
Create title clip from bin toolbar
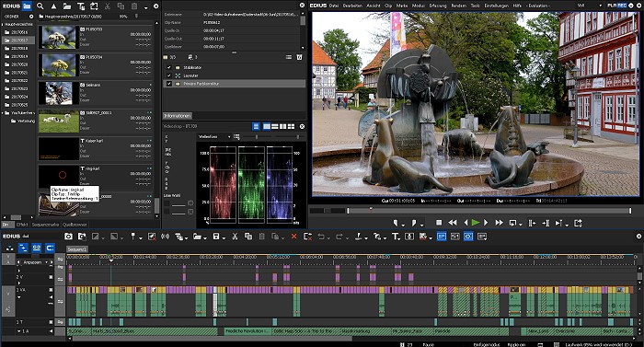(81, 6)
